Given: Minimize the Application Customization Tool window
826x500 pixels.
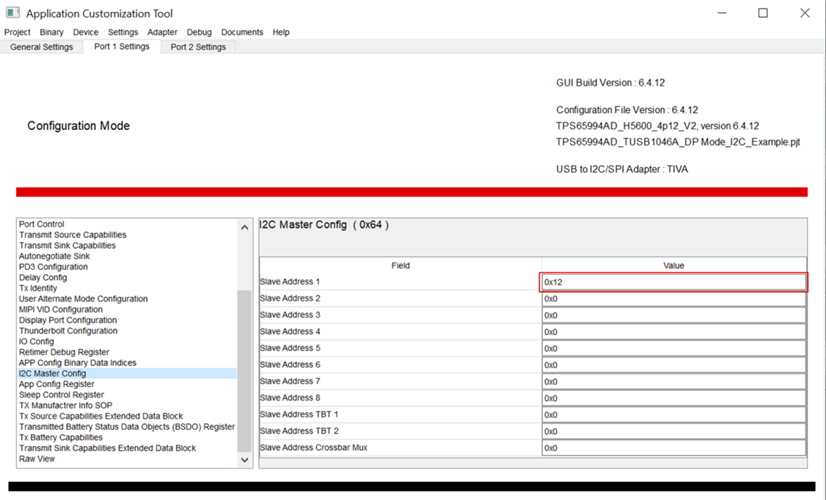Looking at the screenshot, I should [722, 13].
